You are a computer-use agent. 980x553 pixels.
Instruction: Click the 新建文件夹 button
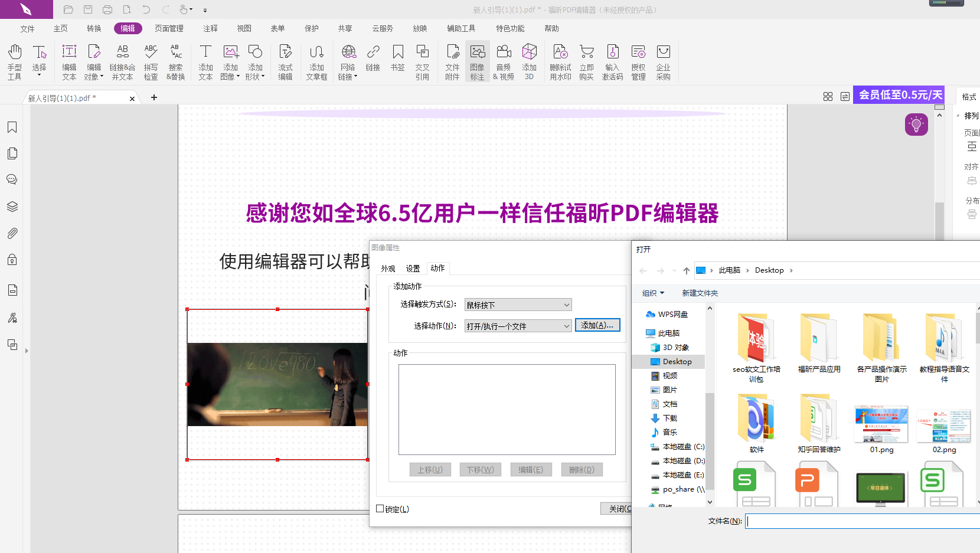pyautogui.click(x=699, y=293)
